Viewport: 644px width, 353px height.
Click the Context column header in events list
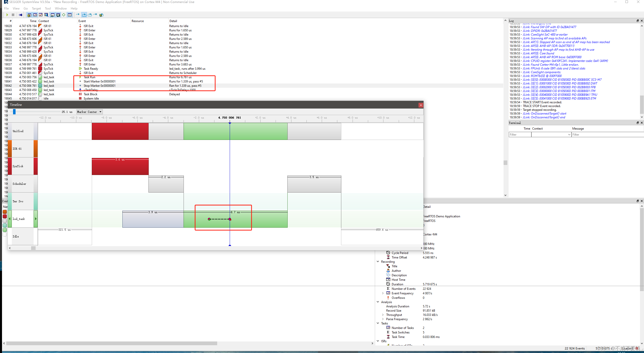point(44,21)
